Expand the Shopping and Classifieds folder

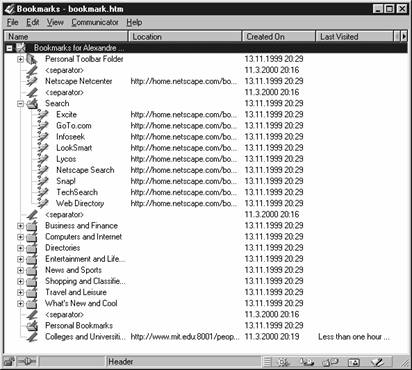click(x=20, y=282)
